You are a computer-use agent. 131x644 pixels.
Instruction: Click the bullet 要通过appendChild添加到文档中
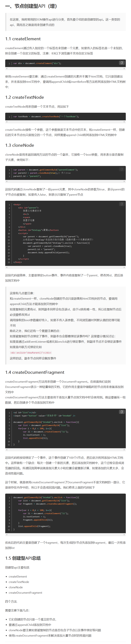coord(30,625)
